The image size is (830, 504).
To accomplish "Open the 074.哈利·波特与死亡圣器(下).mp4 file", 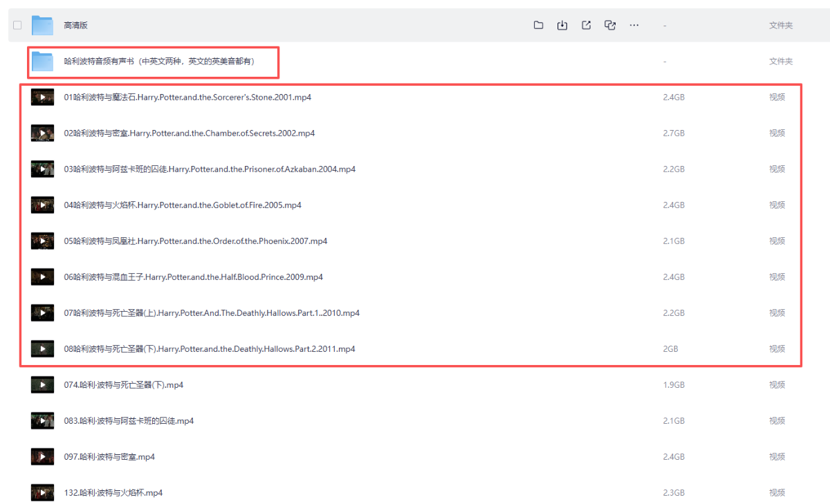I will click(x=123, y=385).
